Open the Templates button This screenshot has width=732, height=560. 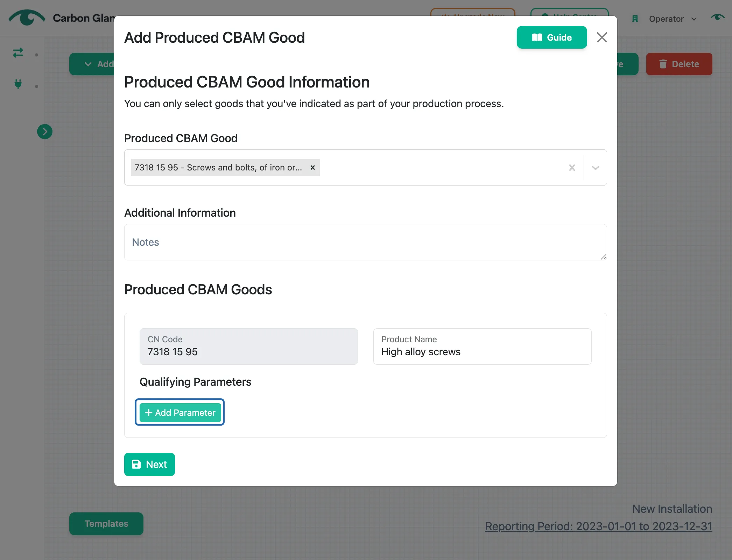tap(106, 524)
